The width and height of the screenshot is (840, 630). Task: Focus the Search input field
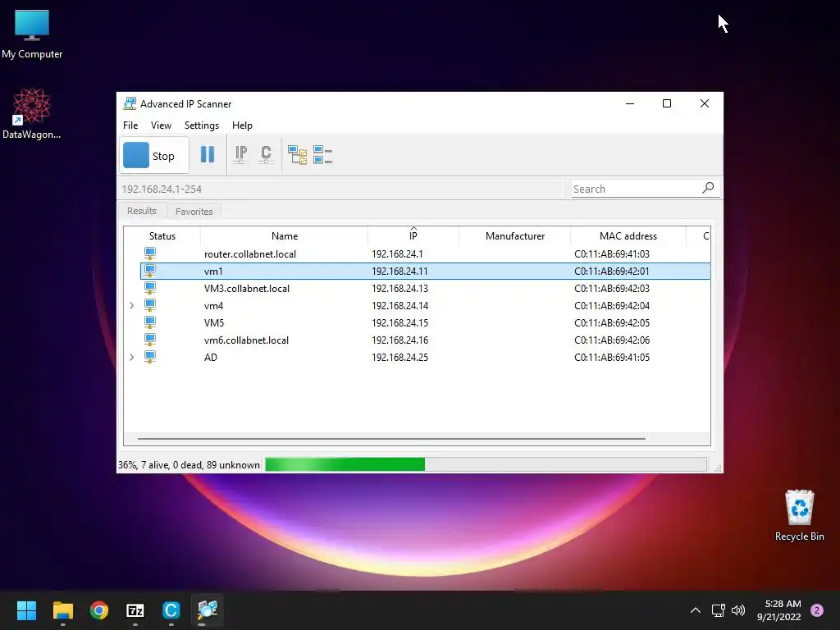(636, 189)
